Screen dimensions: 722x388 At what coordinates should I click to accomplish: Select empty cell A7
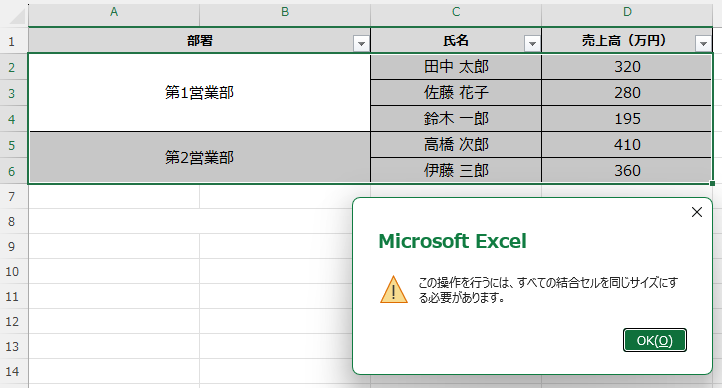114,197
